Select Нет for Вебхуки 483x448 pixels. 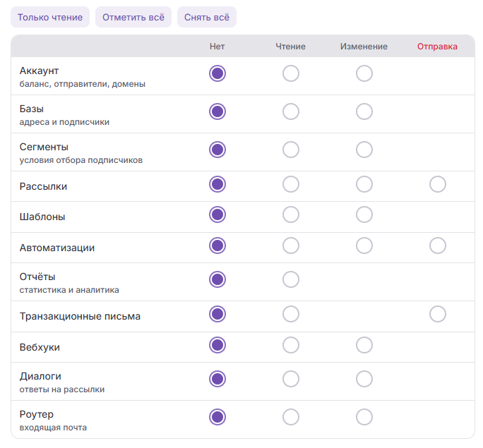217,345
